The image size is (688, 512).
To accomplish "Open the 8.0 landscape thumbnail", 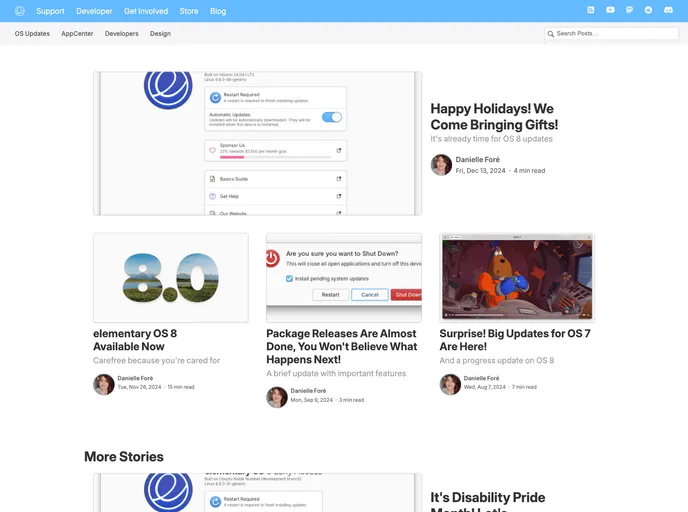I will (171, 278).
